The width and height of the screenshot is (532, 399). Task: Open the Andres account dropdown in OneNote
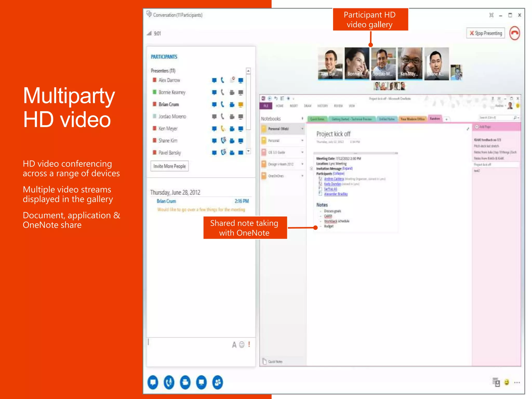point(500,105)
